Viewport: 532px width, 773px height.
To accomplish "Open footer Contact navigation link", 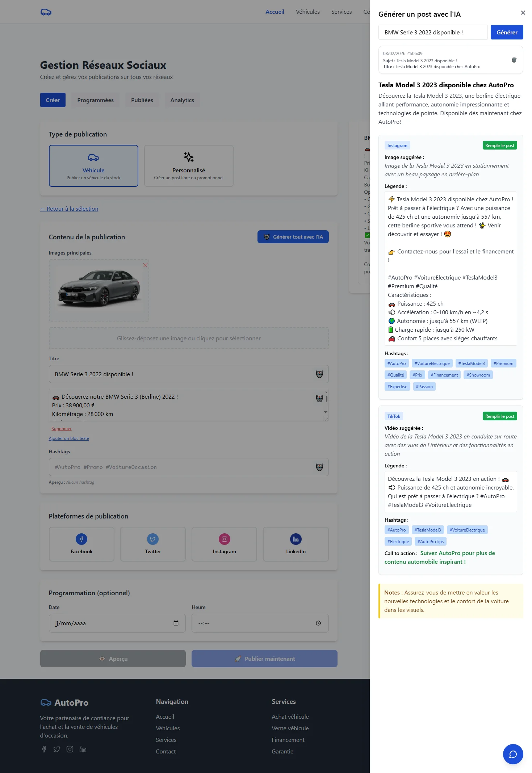I will point(166,751).
